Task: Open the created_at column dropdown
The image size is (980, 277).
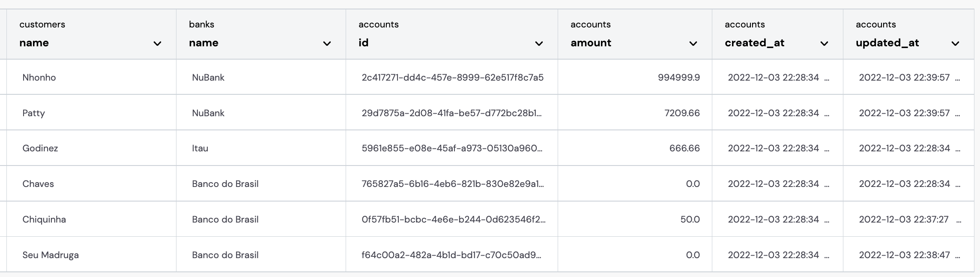Action: click(x=823, y=44)
